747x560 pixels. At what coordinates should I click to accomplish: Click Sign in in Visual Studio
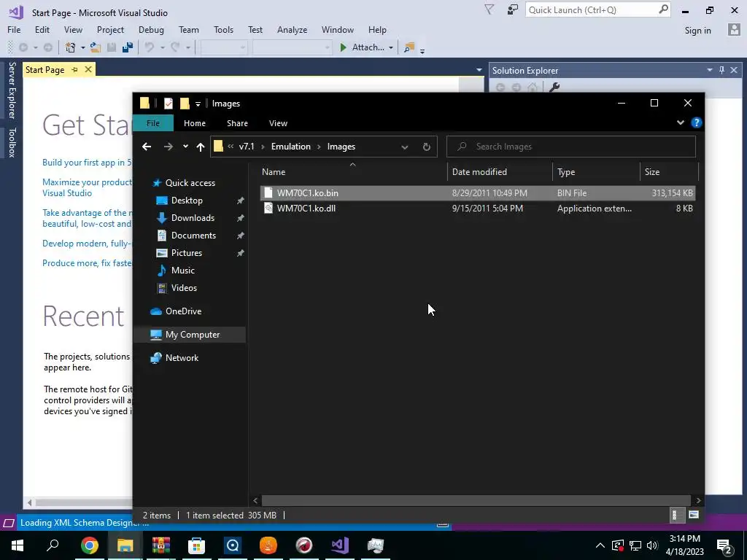click(x=697, y=30)
